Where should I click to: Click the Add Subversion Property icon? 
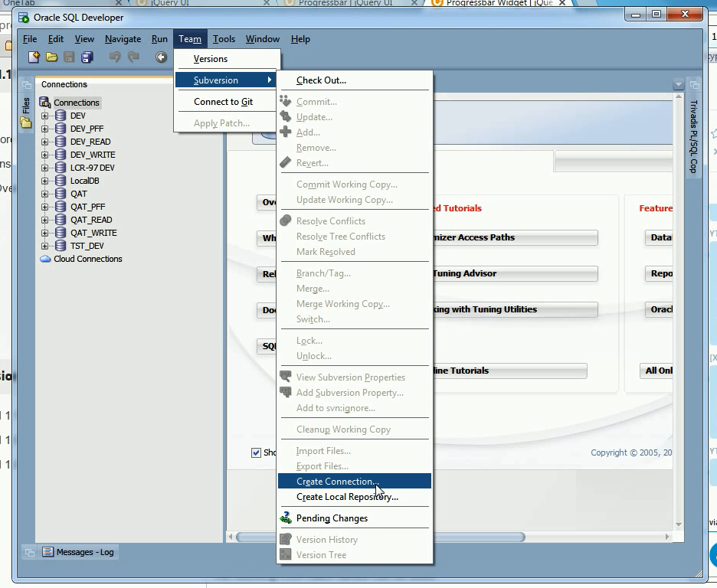285,393
